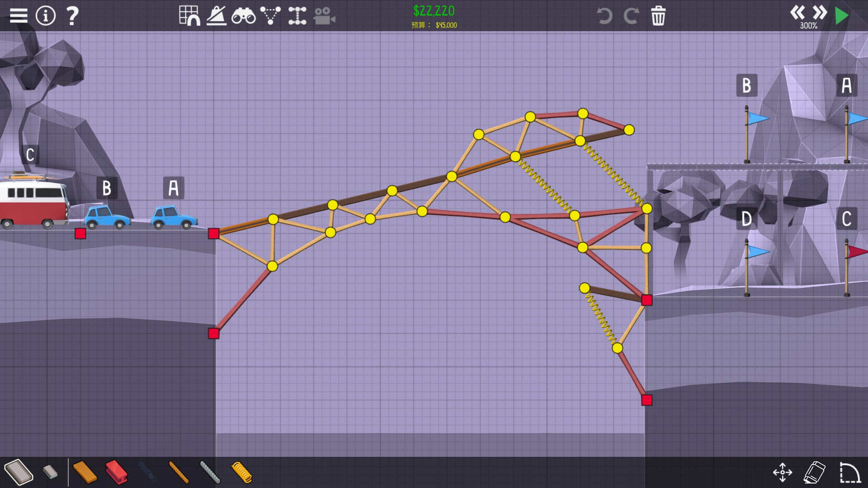Select the road material
The width and height of the screenshot is (868, 488).
pyautogui.click(x=19, y=472)
